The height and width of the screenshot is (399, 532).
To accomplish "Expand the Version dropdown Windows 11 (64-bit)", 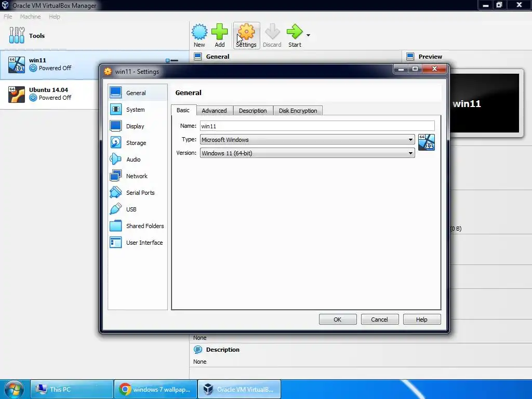I will point(308,153).
